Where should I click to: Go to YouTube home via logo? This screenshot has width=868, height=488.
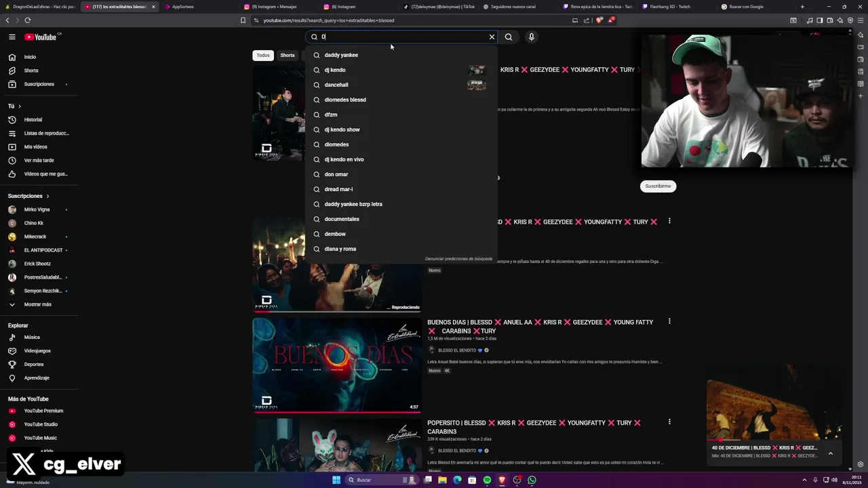(x=41, y=37)
